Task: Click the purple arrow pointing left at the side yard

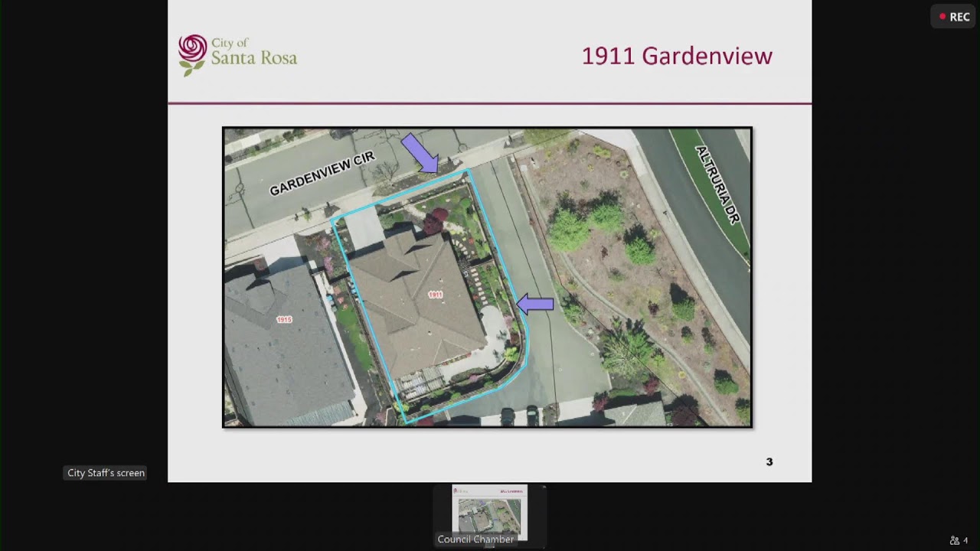Action: pyautogui.click(x=535, y=305)
